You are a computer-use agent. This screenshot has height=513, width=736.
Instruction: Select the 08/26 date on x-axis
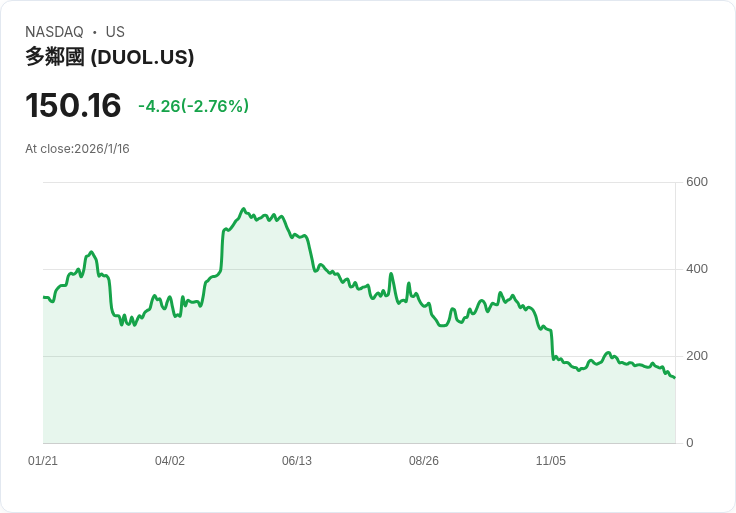[424, 461]
